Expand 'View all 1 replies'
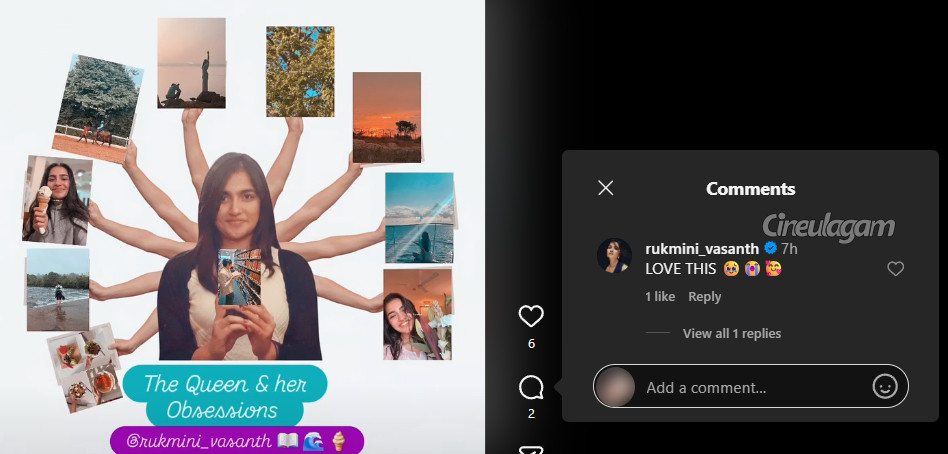Viewport: 948px width, 454px height. point(731,333)
